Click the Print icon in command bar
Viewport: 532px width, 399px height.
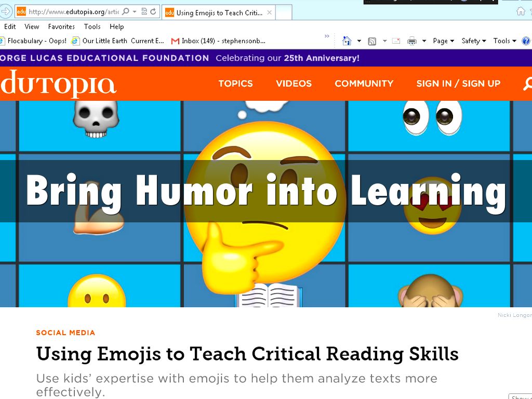coord(412,41)
